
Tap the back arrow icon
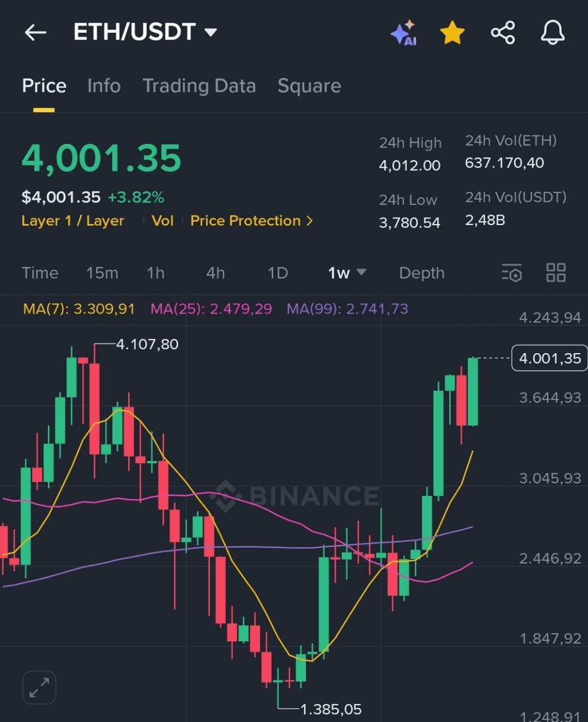coord(36,33)
